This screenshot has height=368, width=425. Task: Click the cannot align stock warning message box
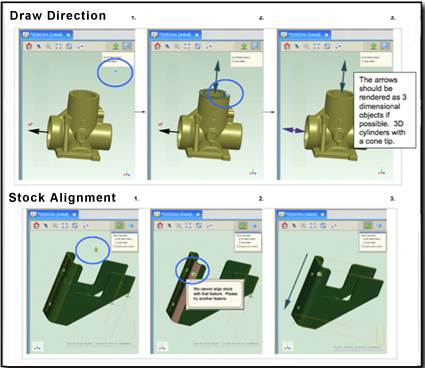[215, 294]
